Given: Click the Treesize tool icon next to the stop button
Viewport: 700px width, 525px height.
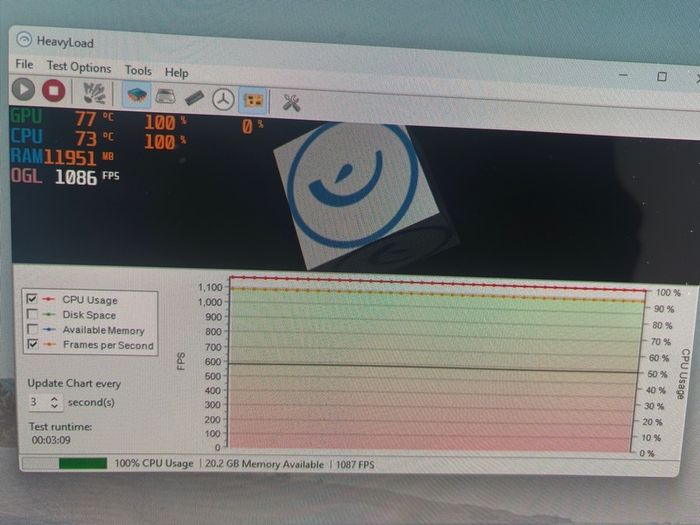Looking at the screenshot, I should (94, 93).
